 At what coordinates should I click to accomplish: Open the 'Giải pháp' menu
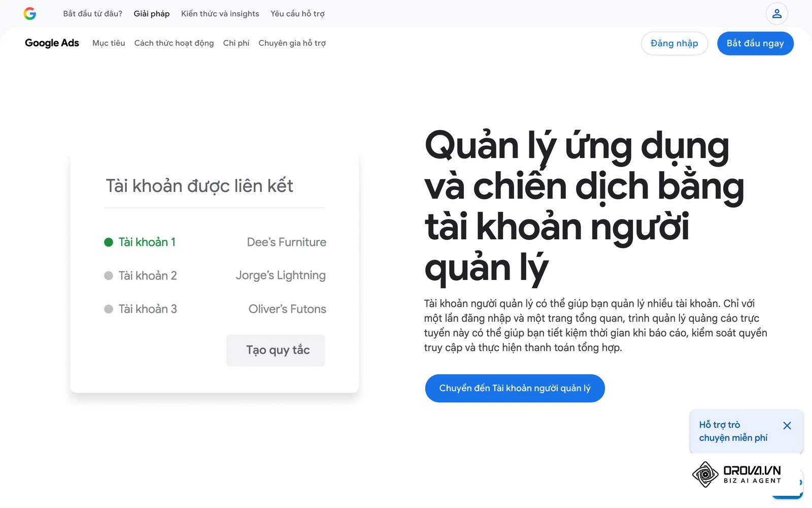click(152, 14)
